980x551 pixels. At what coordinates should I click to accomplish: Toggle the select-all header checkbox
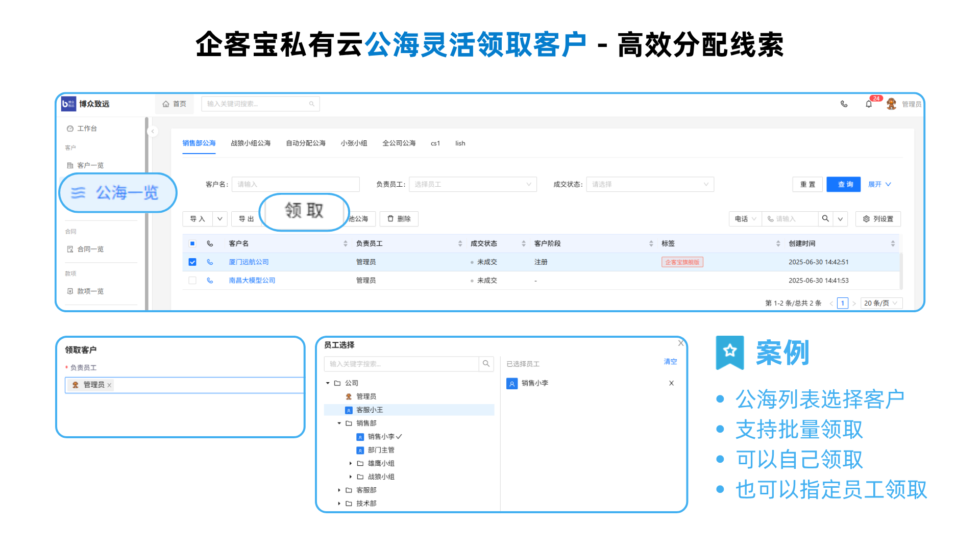192,243
